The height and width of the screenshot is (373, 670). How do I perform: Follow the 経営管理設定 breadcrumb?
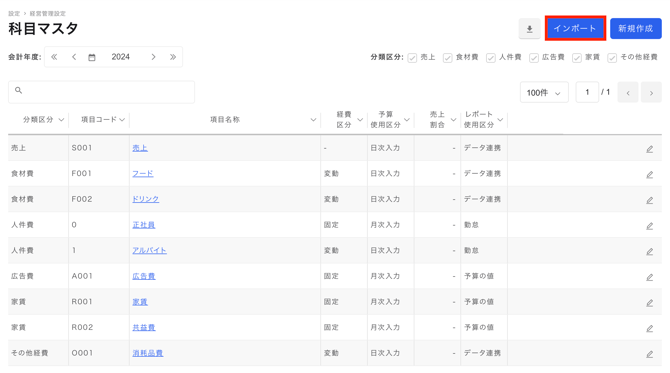point(47,14)
